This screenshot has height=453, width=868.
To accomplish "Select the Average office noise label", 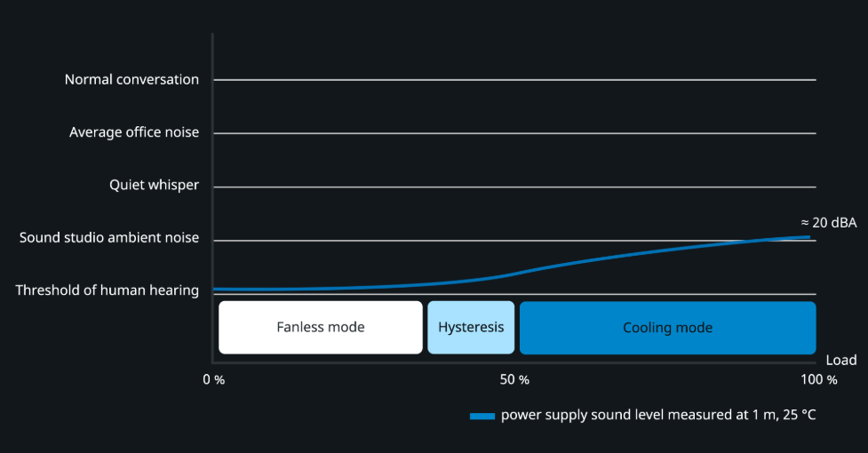I will 134,133.
